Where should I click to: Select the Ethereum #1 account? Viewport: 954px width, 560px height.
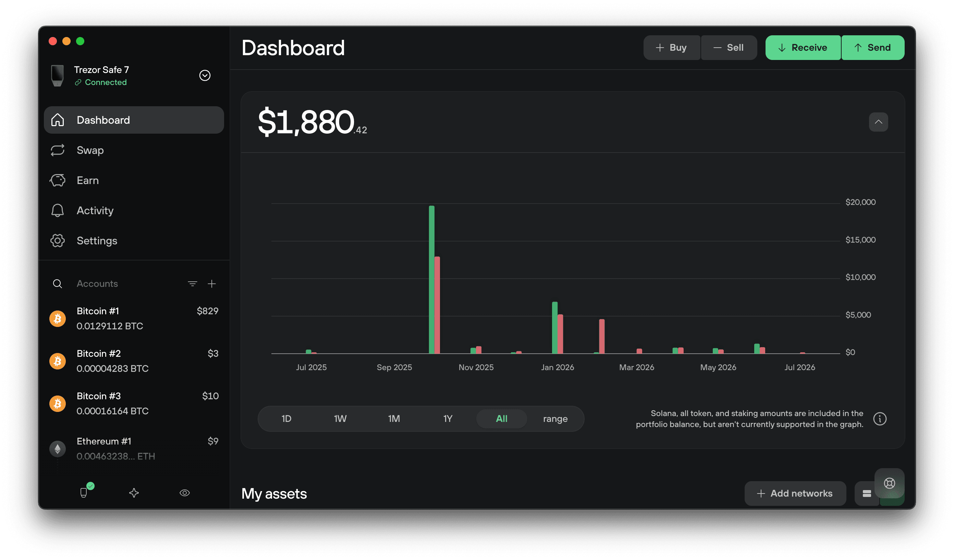[x=134, y=448]
